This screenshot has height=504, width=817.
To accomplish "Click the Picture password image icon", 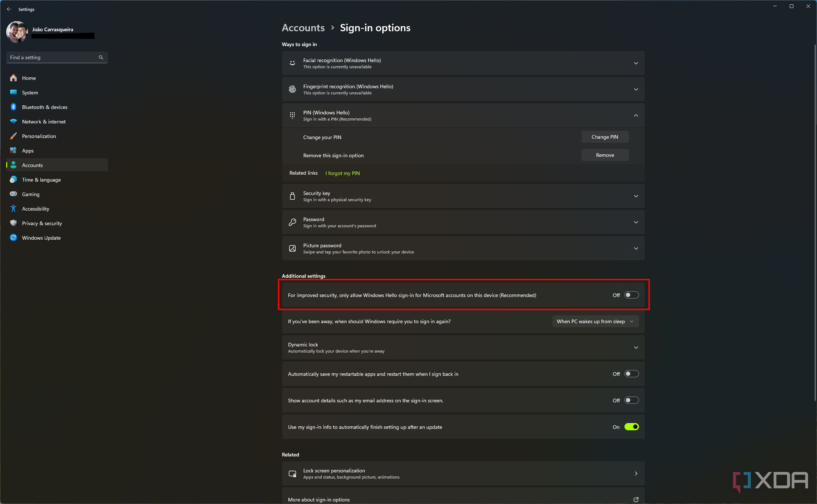I will [292, 248].
